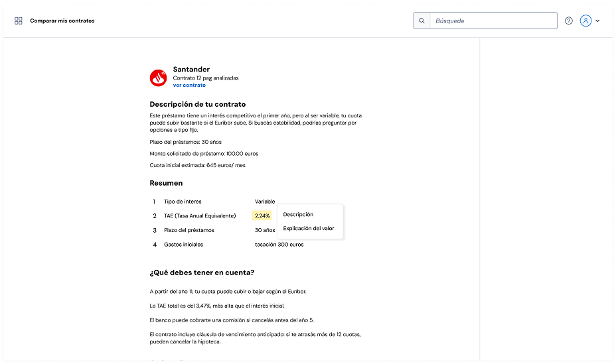Open the help question mark icon
Image resolution: width=616 pixels, height=364 pixels.
pyautogui.click(x=569, y=21)
